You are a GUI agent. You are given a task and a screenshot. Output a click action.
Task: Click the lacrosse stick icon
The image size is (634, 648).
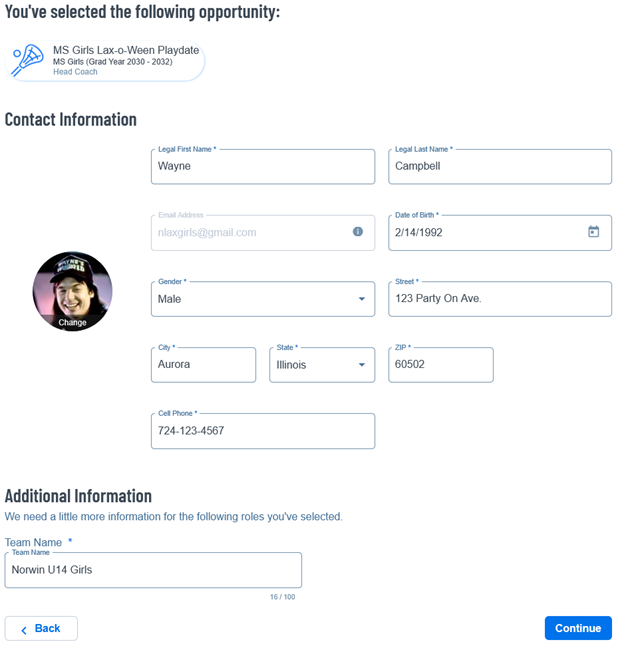pos(28,60)
